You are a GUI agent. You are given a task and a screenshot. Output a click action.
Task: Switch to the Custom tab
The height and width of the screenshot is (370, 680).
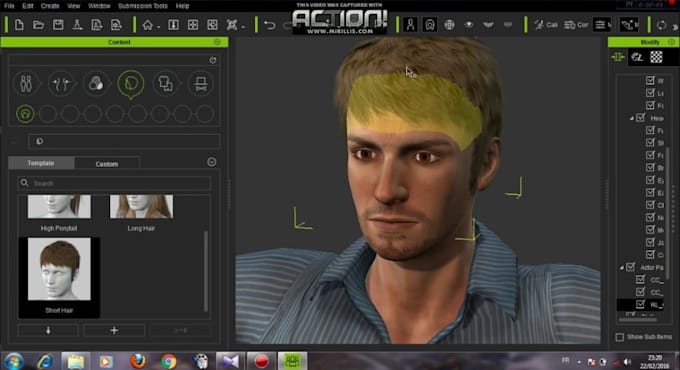107,164
